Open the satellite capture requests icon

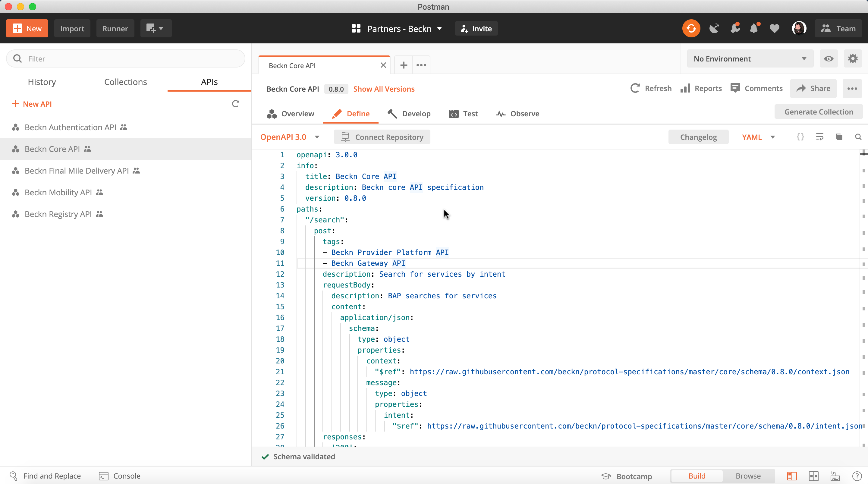pos(714,28)
